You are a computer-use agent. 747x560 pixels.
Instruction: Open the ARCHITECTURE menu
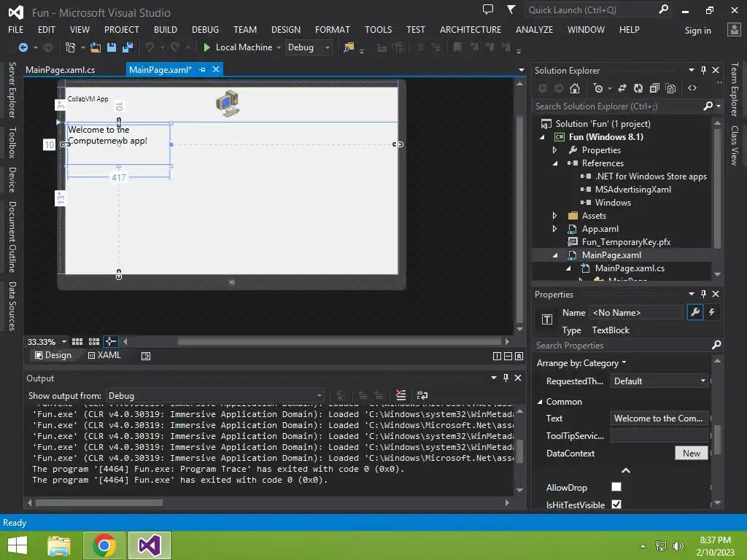click(x=471, y=29)
